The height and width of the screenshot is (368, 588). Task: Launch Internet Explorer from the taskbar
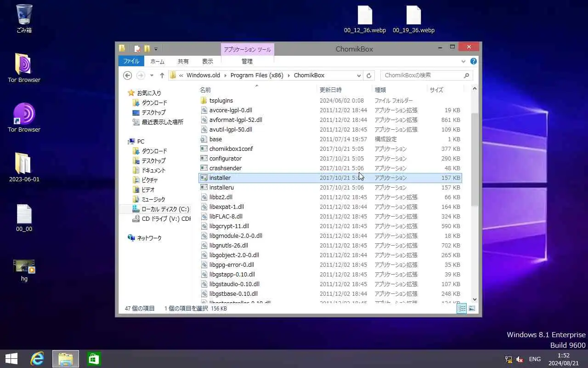(x=37, y=359)
